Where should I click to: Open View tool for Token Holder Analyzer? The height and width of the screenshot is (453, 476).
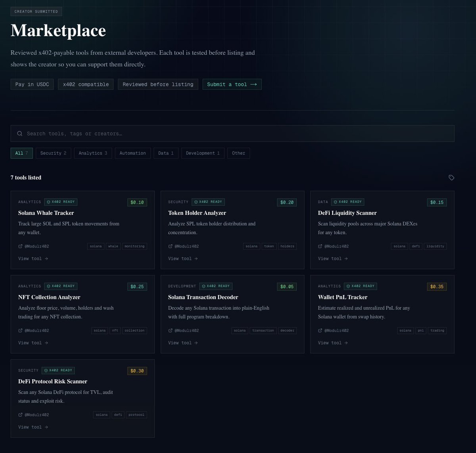[183, 258]
